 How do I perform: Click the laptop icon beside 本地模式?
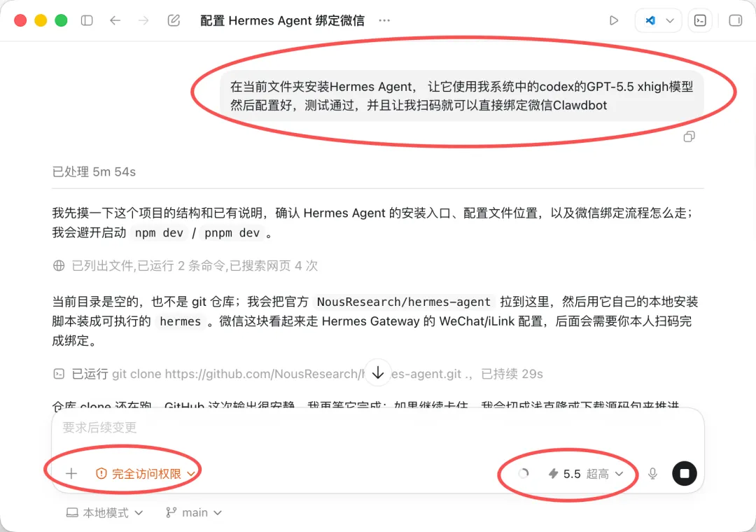[72, 512]
